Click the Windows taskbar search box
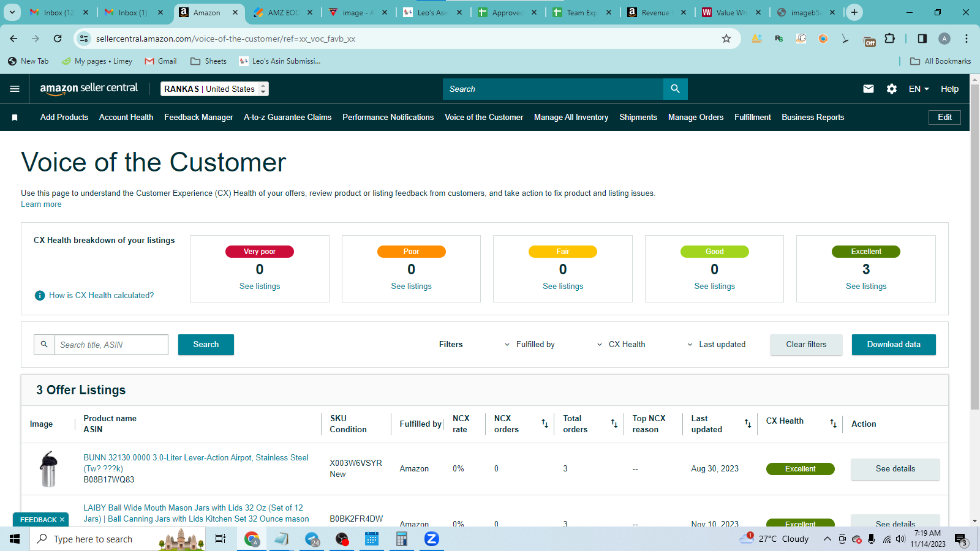This screenshot has height=551, width=980. [118, 539]
